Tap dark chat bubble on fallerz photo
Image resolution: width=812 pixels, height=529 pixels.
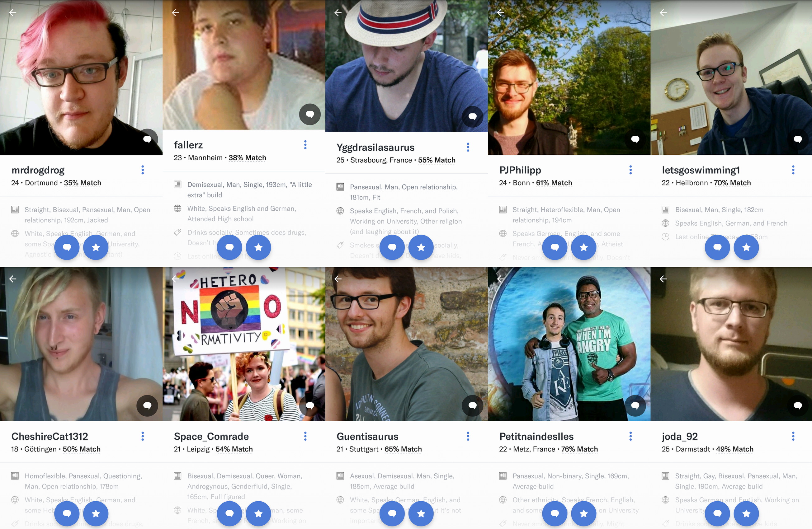310,114
